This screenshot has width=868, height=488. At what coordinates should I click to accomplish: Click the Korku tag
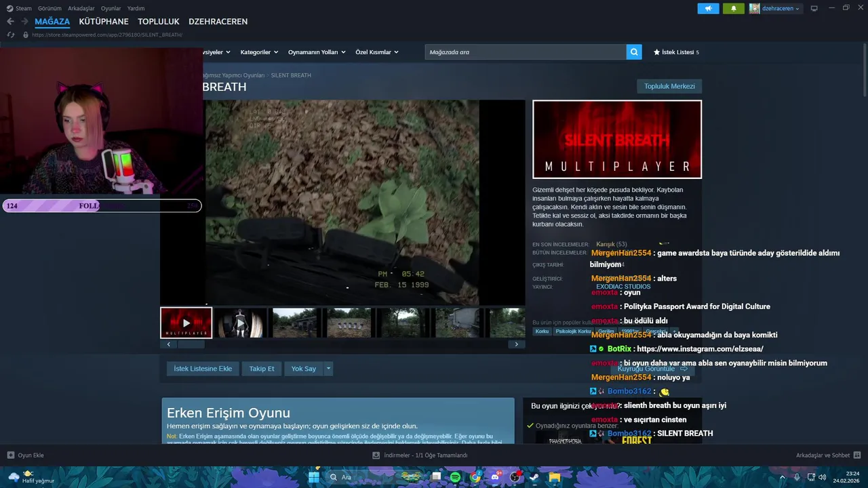(x=542, y=331)
